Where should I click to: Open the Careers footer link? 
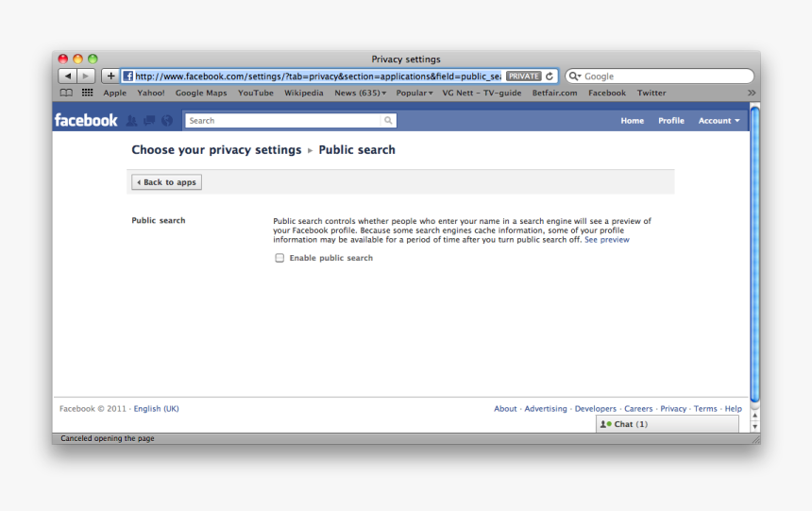[x=638, y=408]
